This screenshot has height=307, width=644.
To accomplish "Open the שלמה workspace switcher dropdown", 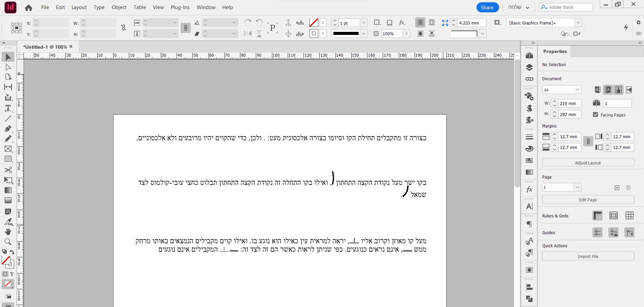I will 519,7.
